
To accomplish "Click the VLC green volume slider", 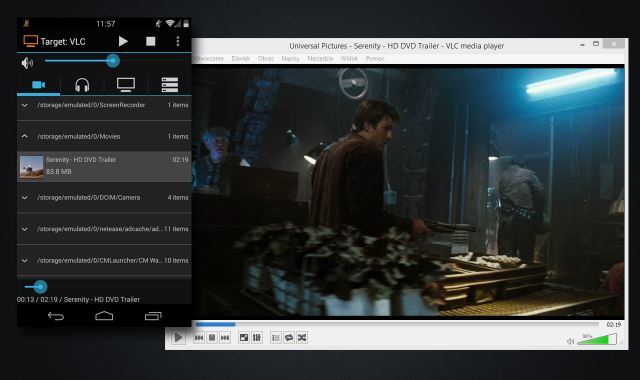I will pyautogui.click(x=597, y=339).
